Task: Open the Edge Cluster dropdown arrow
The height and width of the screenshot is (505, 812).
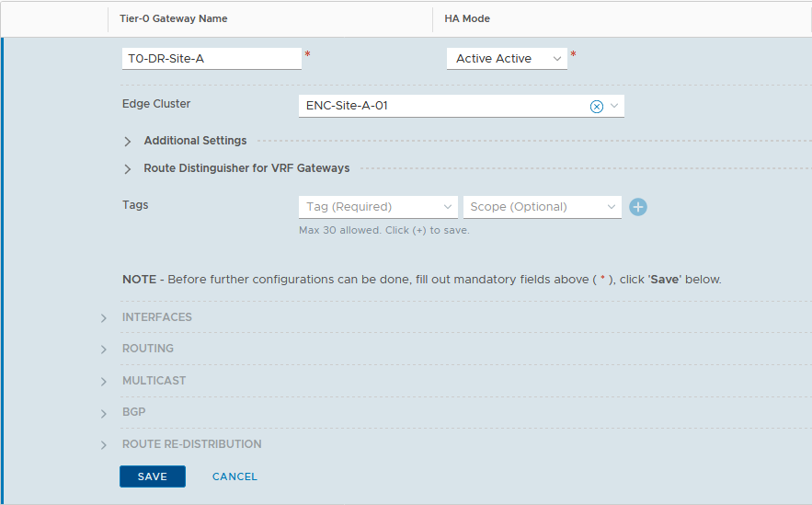Action: coord(614,106)
